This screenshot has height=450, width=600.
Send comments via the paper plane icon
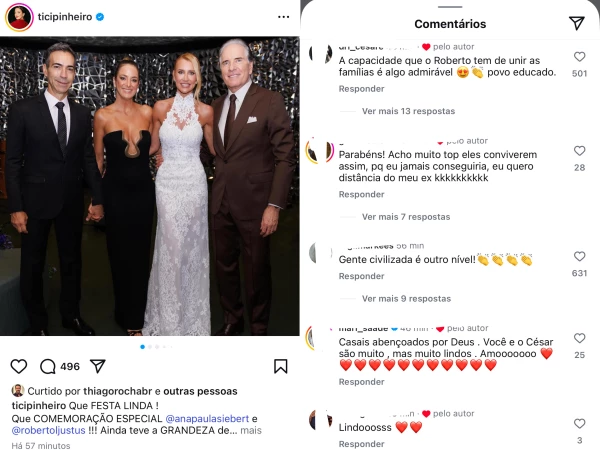pyautogui.click(x=576, y=23)
